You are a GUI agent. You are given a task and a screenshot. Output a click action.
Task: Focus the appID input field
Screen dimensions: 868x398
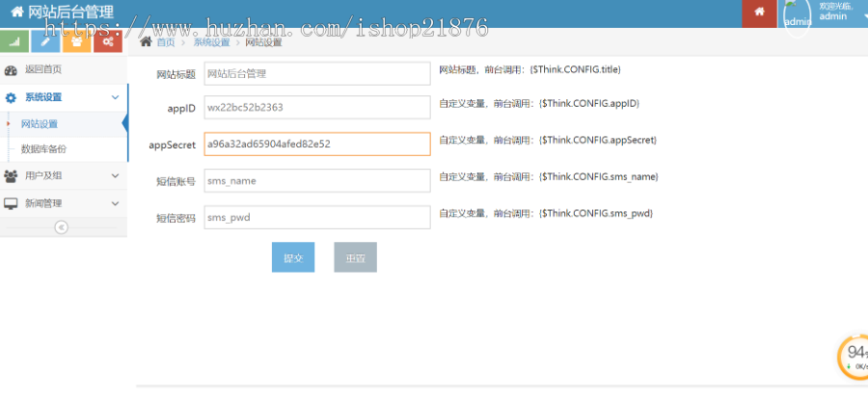coord(317,107)
